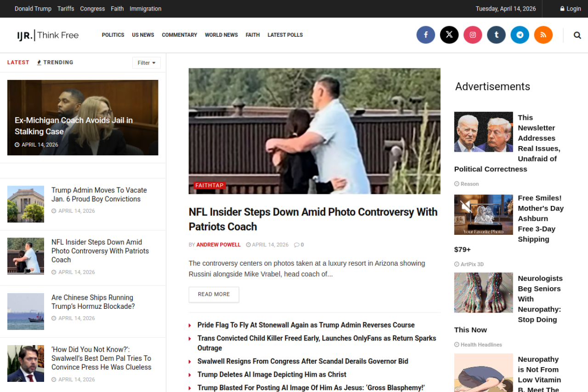
Task: Open Trump Deletes AI Image link
Action: (x=272, y=375)
